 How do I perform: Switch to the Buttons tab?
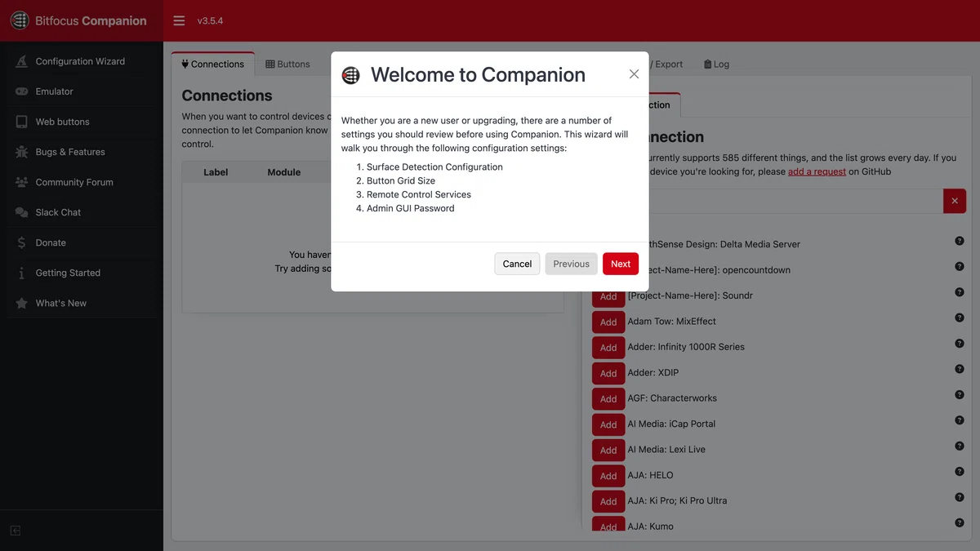287,64
